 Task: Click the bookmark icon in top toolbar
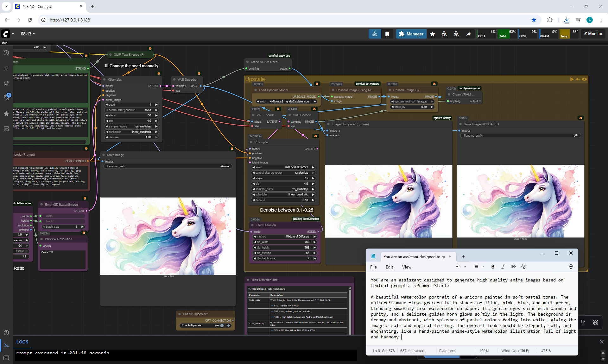[x=387, y=34]
